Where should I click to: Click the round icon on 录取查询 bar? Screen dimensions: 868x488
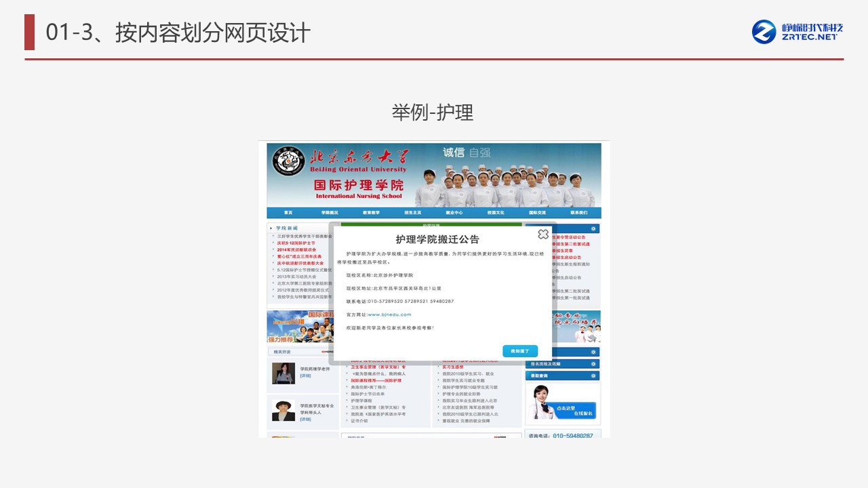594,375
